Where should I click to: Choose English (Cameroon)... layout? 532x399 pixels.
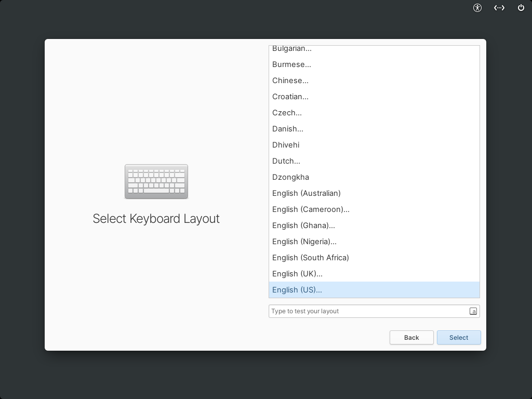374,209
